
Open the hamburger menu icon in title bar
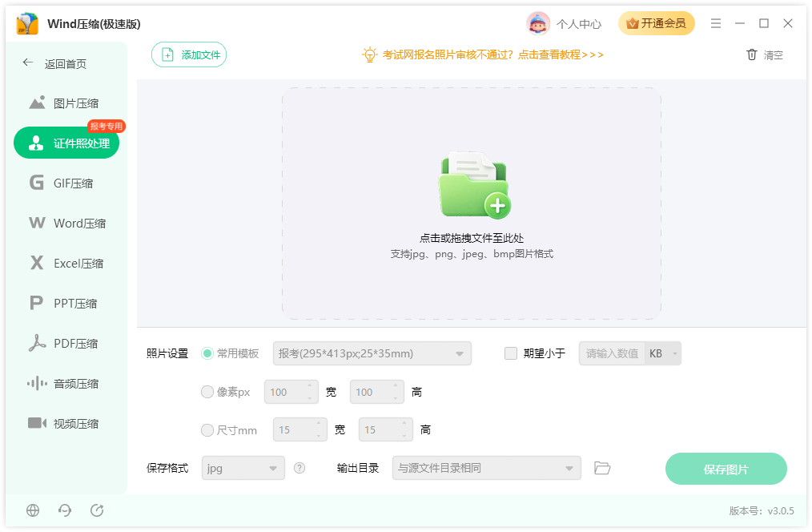pyautogui.click(x=716, y=23)
